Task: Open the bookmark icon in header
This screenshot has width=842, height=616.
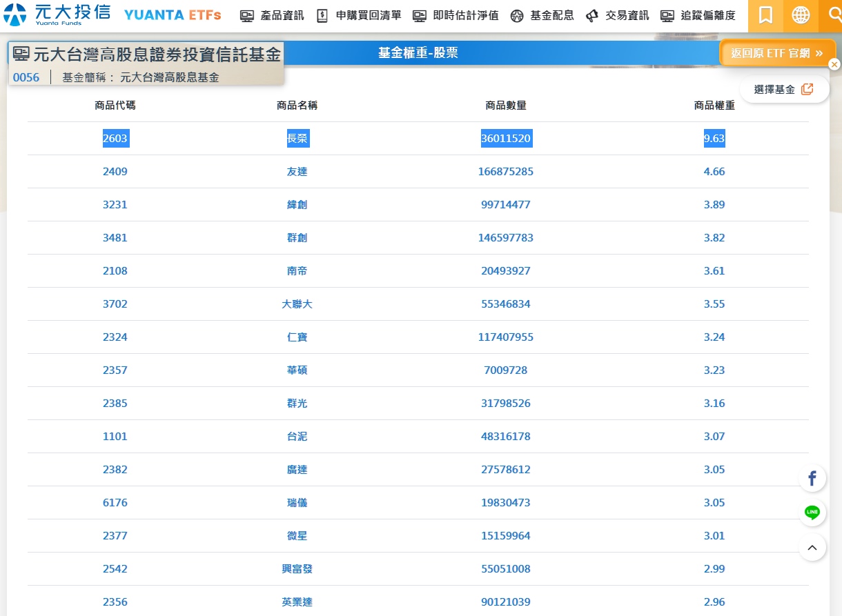Action: coord(765,15)
